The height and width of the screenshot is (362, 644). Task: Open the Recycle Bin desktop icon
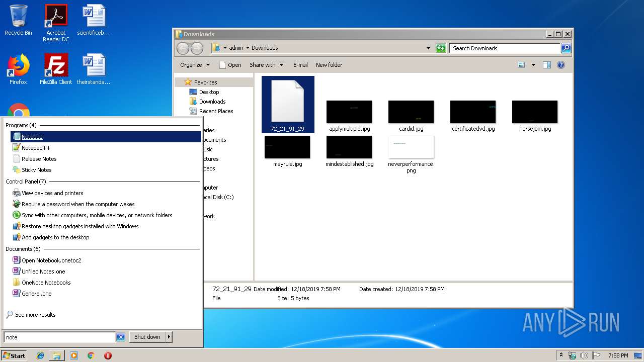18,21
